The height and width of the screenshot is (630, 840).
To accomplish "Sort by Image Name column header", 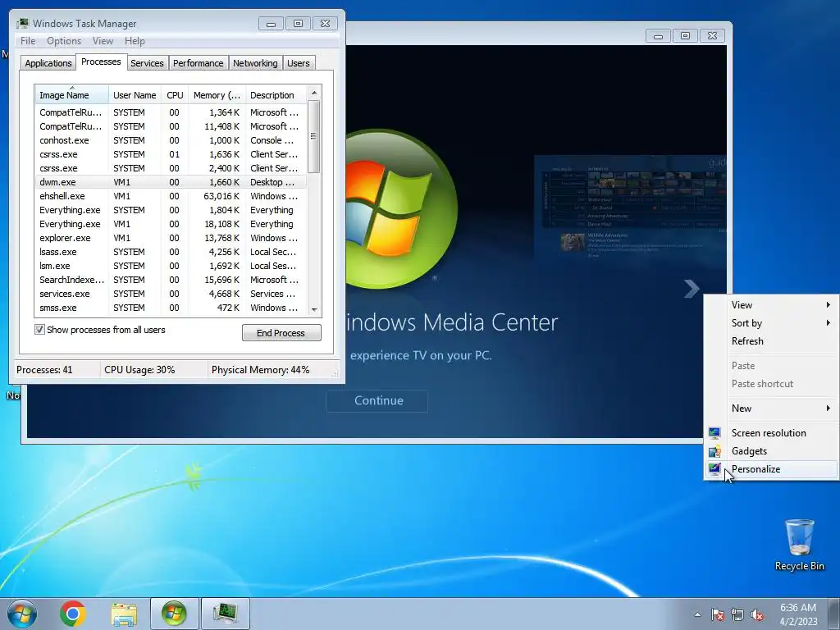I will pos(72,95).
